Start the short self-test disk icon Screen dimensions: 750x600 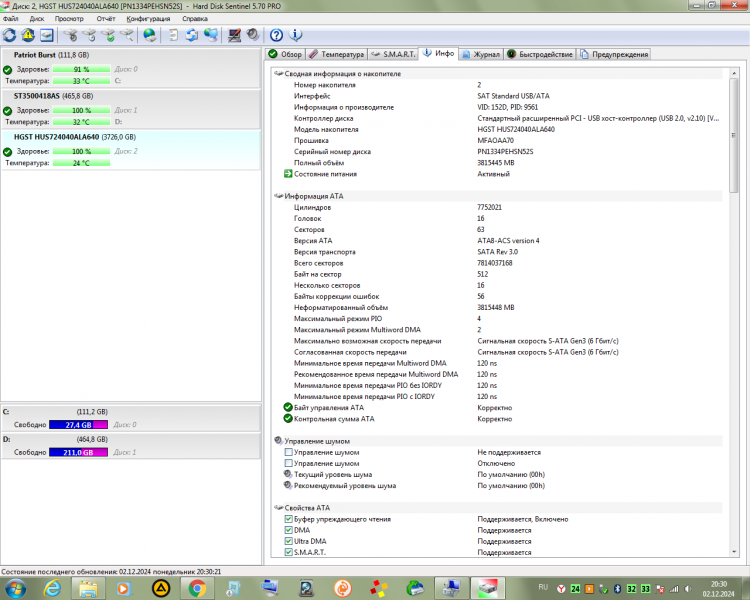tap(70, 35)
